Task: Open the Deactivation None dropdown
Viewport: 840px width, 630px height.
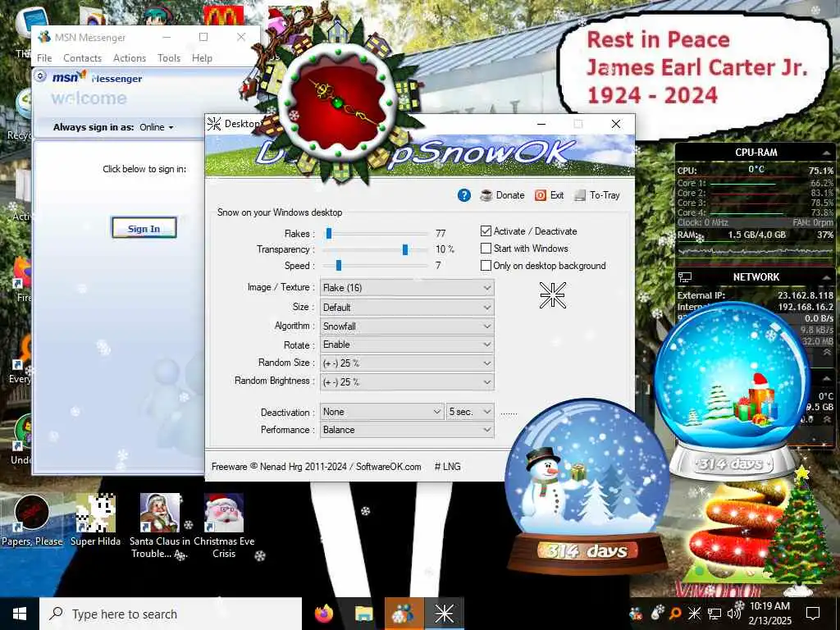Action: pyautogui.click(x=382, y=412)
